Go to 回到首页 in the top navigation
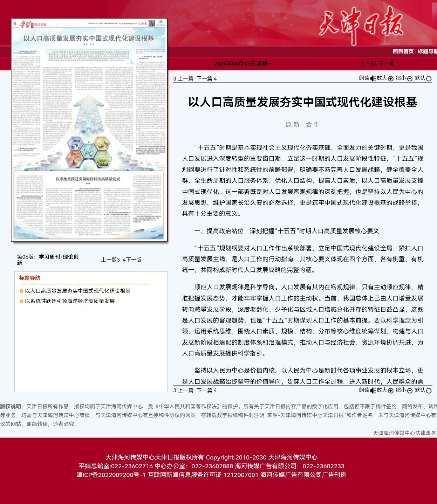Viewport: 437px width, 504px height. 403,51
